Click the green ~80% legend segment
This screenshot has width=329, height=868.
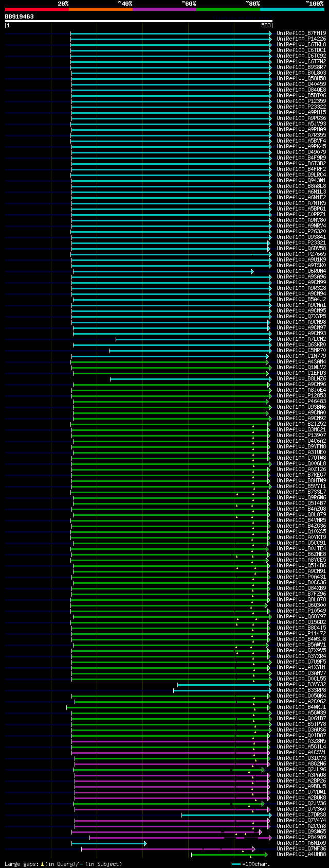pos(228,9)
